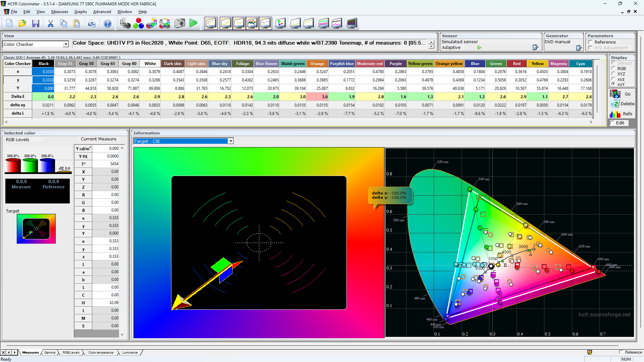Select the Moderate red column header

point(370,64)
